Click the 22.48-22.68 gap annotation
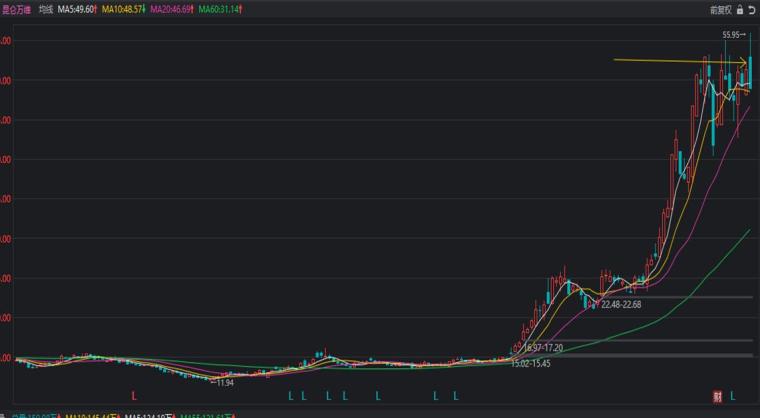Viewport: 760px width, 418px height. click(x=621, y=305)
